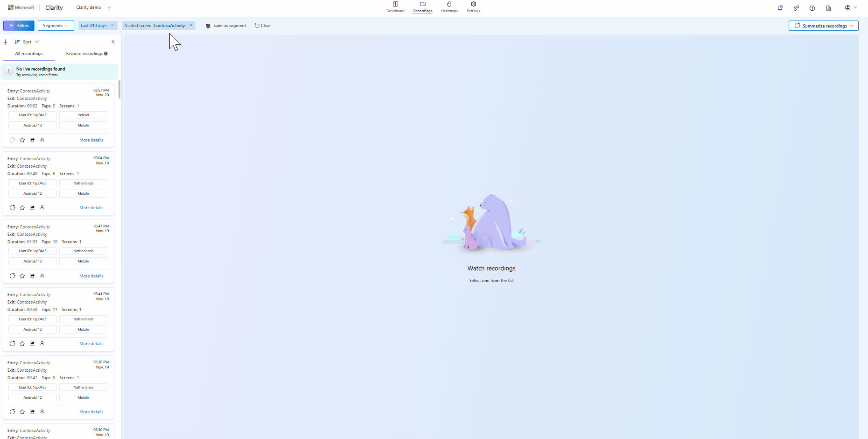Share the 06:41 PM Nov. 19 recording
Image resolution: width=868 pixels, height=439 pixels.
(32, 343)
